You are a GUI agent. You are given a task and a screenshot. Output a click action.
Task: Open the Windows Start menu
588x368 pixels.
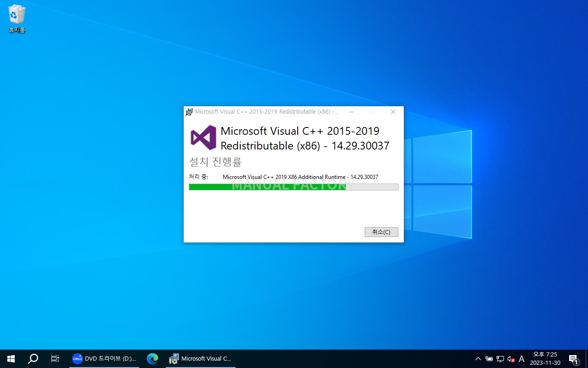point(11,359)
